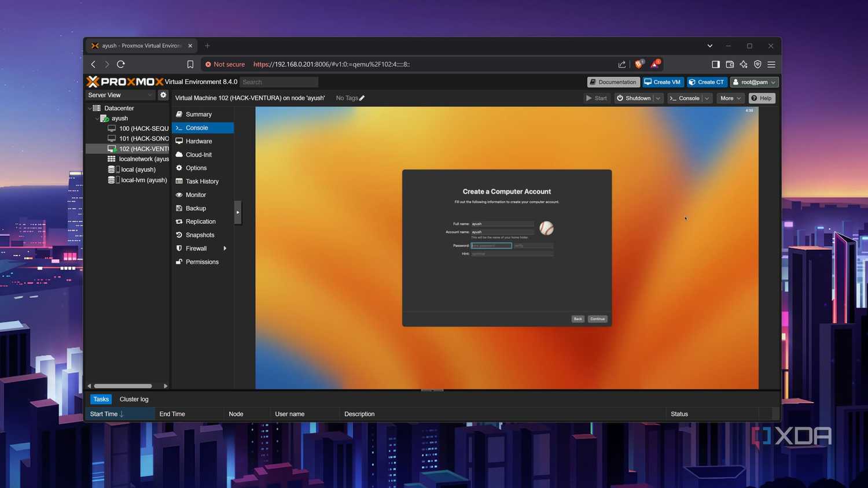Screen dimensions: 868x488
Task: Expand the Firewall submenu arrow
Action: pos(225,249)
